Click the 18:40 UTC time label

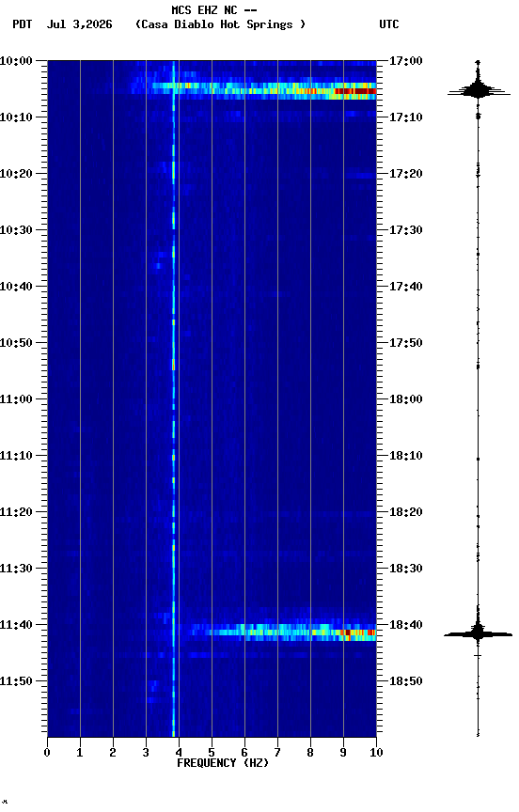pos(406,626)
